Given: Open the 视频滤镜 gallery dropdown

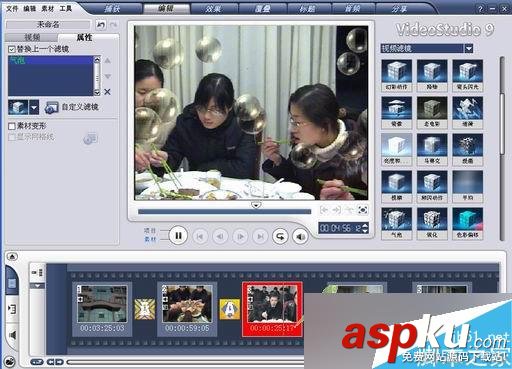Looking at the screenshot, I should point(469,49).
